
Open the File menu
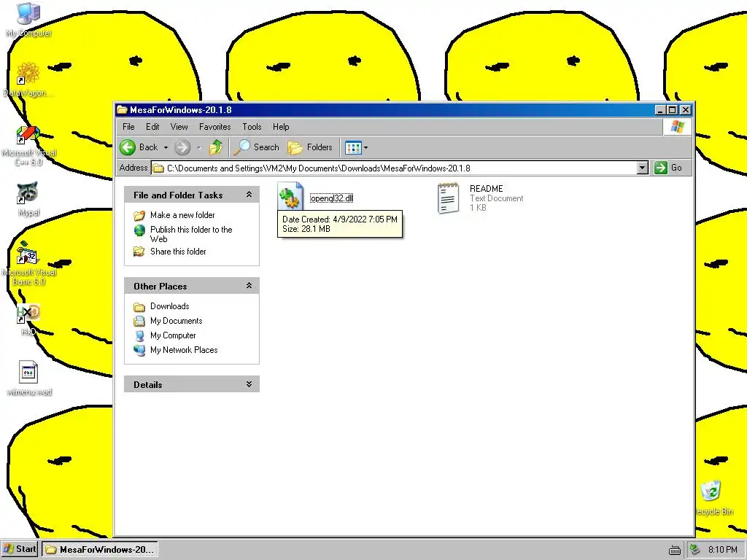point(128,127)
